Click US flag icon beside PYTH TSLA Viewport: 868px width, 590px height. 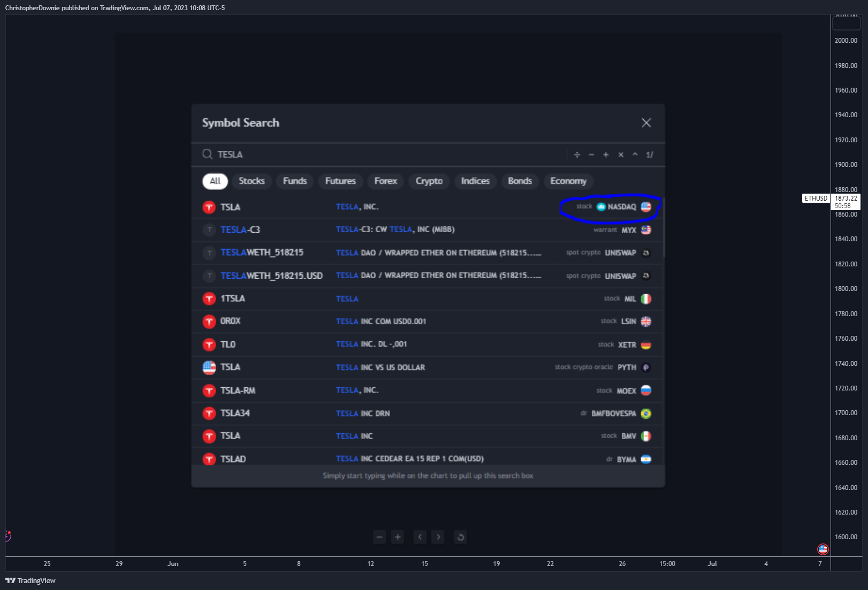coord(209,367)
